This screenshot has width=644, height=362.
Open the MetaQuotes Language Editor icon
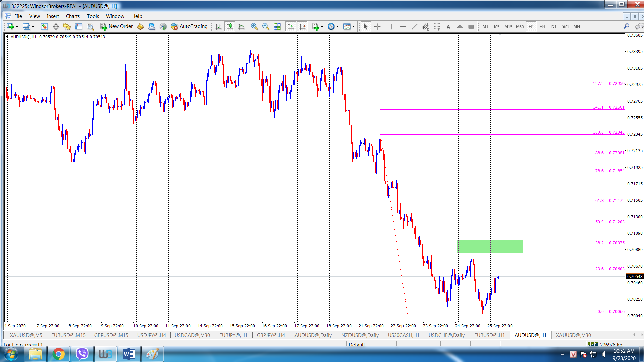click(140, 26)
